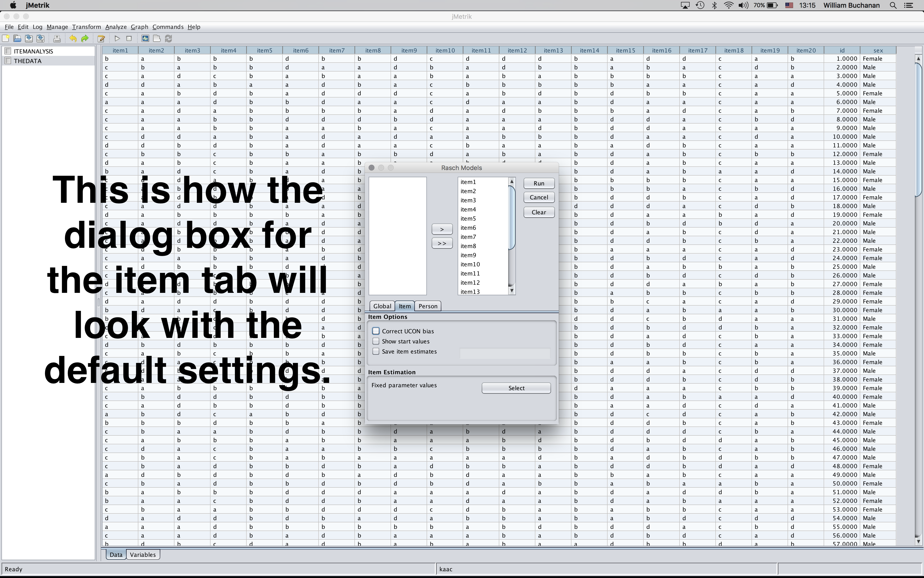Screen dimensions: 924x578
Task: Click the variable list scroll-down arrow
Action: point(512,291)
